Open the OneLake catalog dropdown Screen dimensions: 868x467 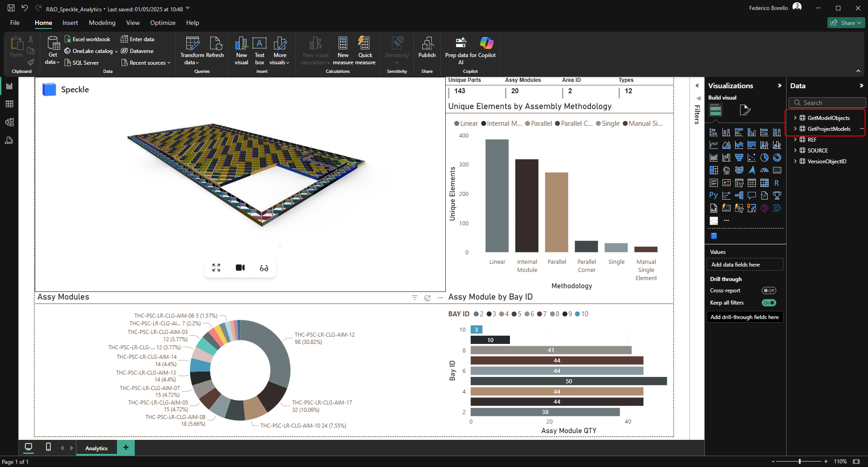91,51
